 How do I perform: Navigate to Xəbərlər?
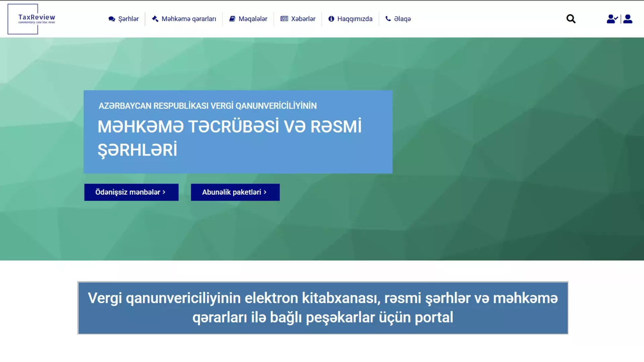coord(303,19)
